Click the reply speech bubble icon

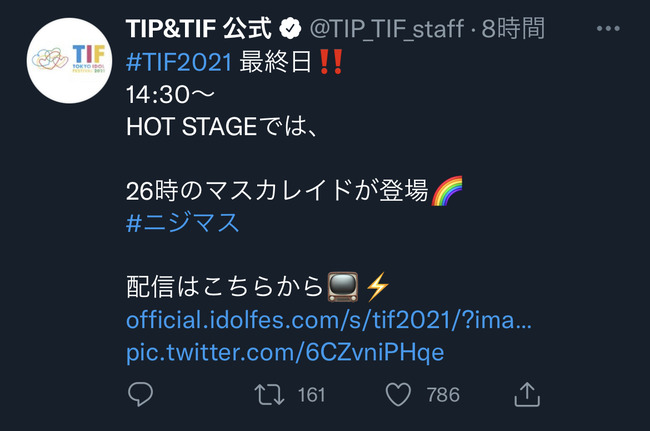tap(141, 394)
